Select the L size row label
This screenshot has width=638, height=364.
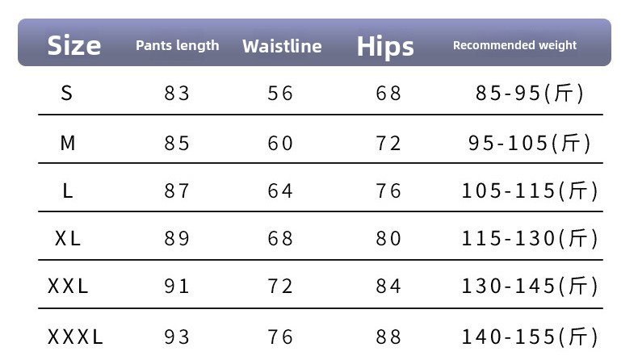click(68, 190)
